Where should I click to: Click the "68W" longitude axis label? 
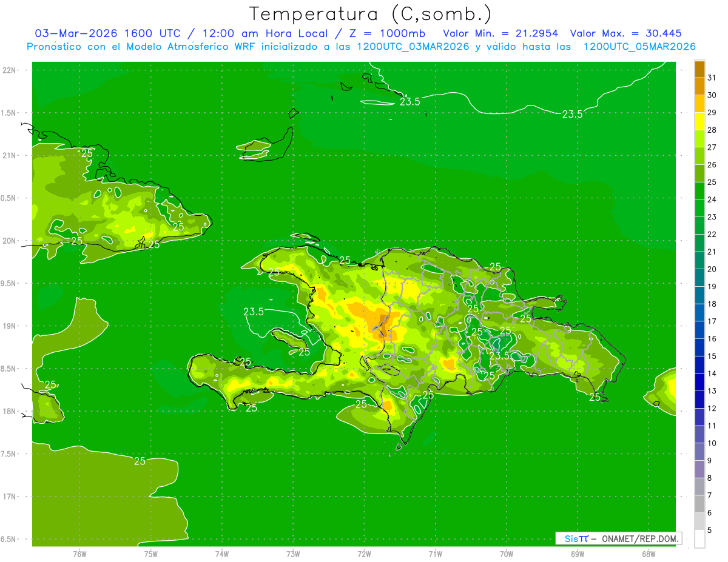[x=649, y=554]
